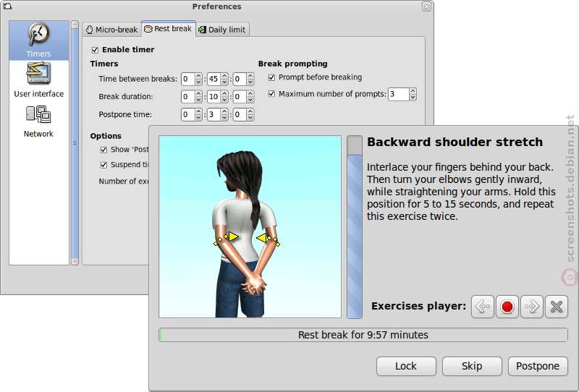This screenshot has height=392, width=579.
Task: Go to next exercise in player
Action: (x=532, y=307)
